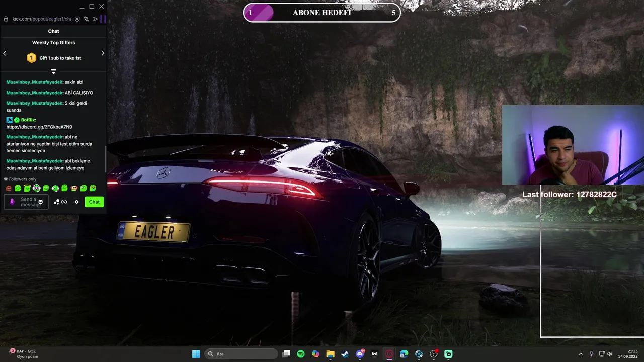The image size is (644, 362).
Task: Click the 'Last follower: 12782822C' label
Action: pyautogui.click(x=570, y=194)
